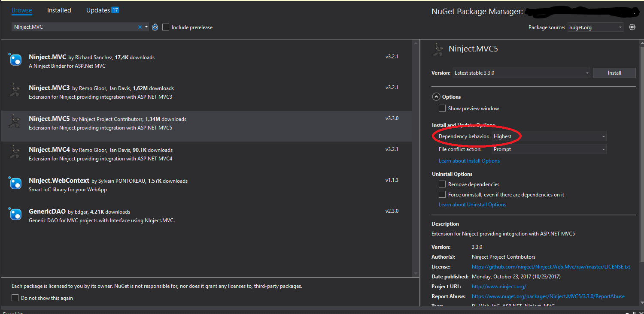Check Do not show this again
This screenshot has width=644, height=314.
click(x=15, y=298)
